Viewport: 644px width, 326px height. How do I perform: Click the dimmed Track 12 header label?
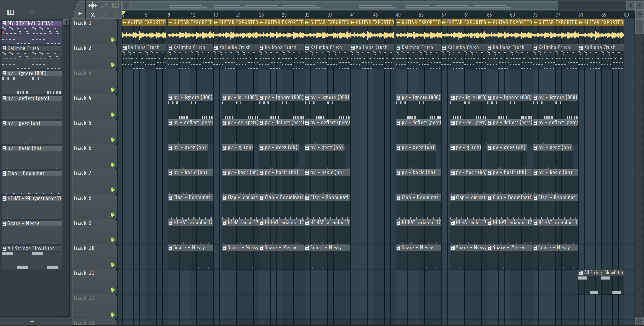[x=84, y=298]
